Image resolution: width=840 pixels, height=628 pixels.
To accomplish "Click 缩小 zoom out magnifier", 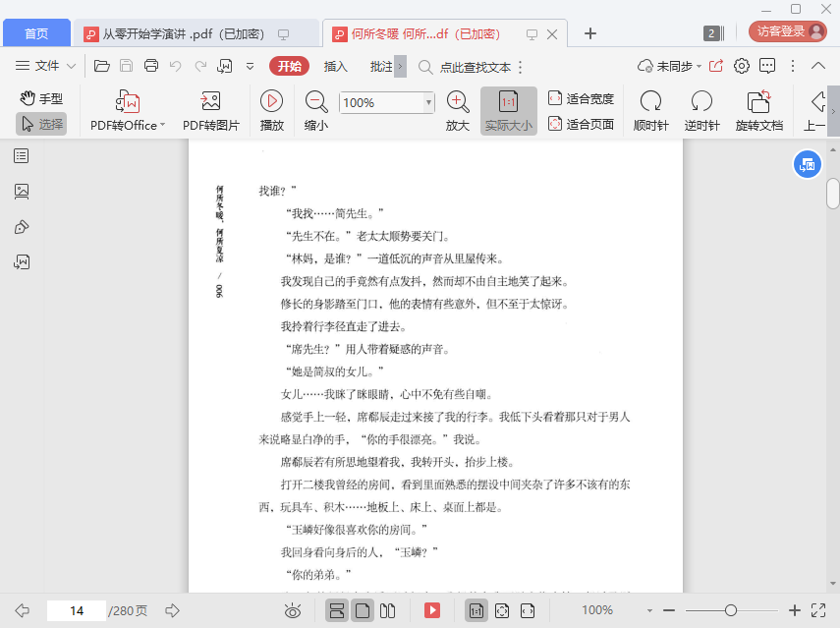I will 316,111.
